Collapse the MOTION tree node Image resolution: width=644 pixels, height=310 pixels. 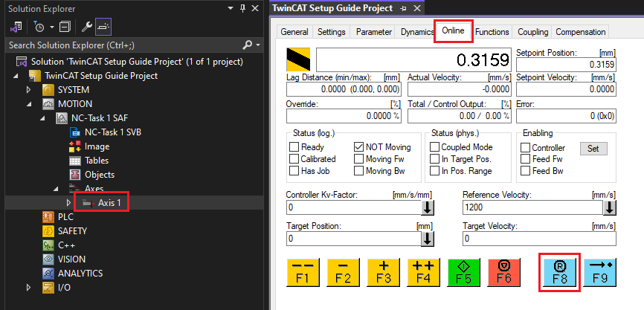click(x=28, y=104)
